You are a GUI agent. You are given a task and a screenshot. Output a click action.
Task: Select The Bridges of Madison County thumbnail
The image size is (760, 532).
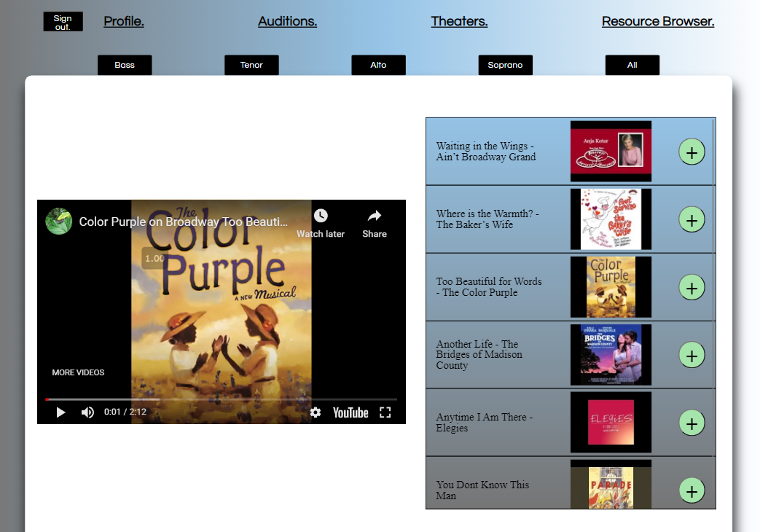tap(611, 355)
